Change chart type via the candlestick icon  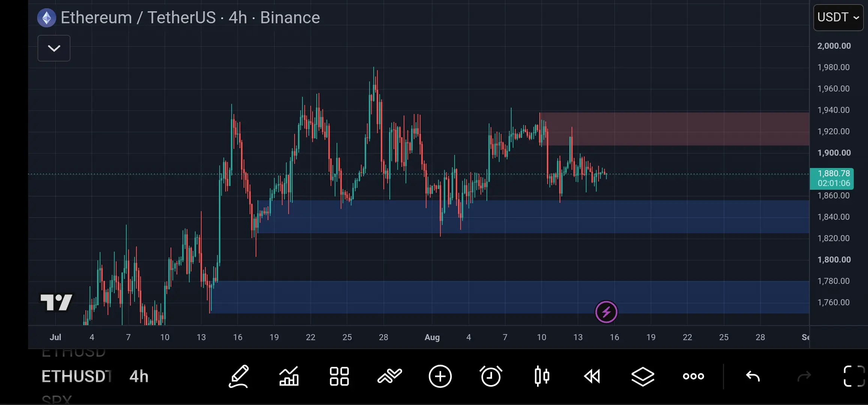542,376
